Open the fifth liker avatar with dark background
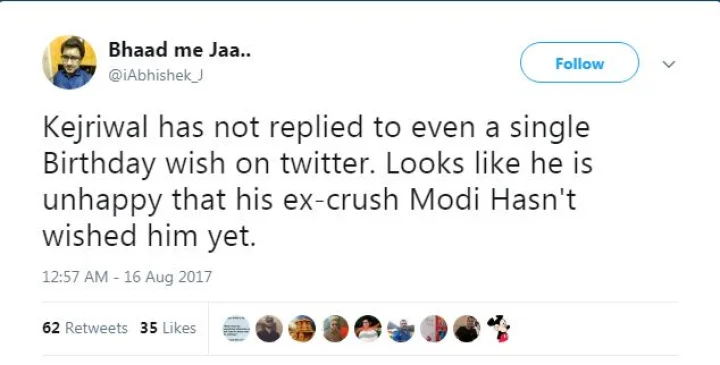The width and height of the screenshot is (720, 365). 368,328
